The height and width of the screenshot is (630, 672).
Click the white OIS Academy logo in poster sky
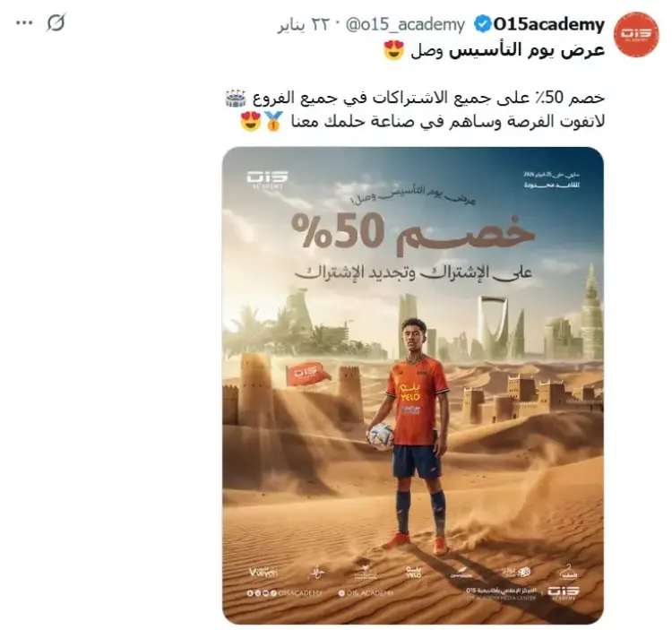[x=267, y=179]
